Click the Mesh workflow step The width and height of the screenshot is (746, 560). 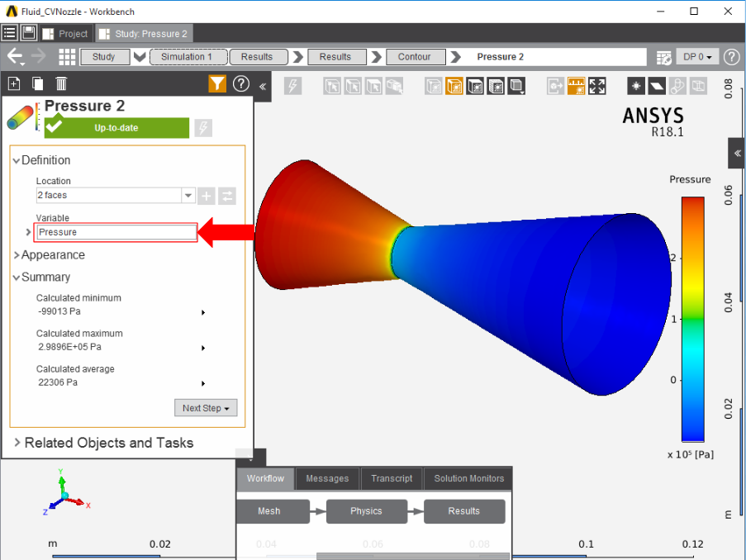tap(272, 511)
